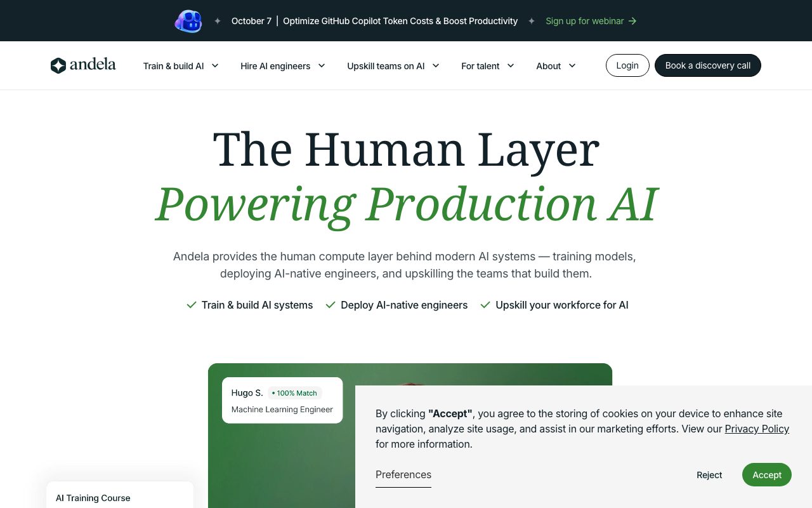The width and height of the screenshot is (812, 508).
Task: Accept the cookie consent
Action: (x=767, y=475)
